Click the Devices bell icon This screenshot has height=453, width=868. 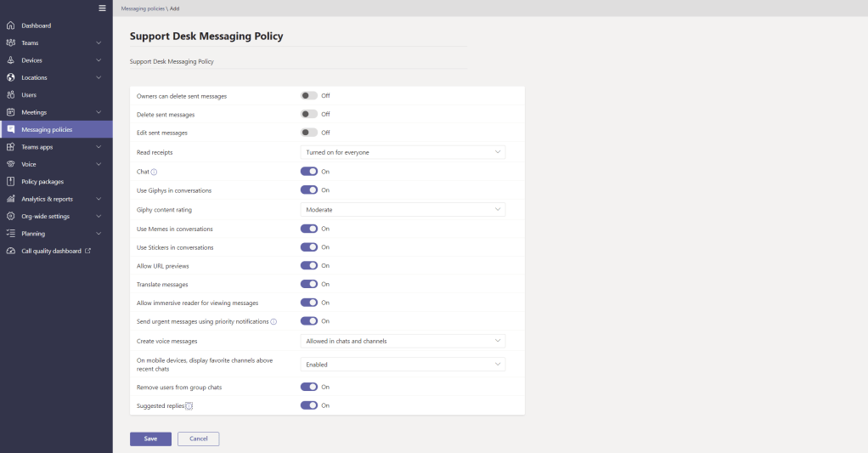click(x=10, y=60)
